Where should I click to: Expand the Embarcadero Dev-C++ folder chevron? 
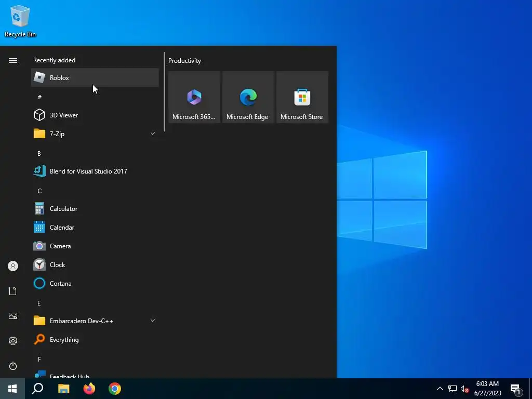(153, 321)
